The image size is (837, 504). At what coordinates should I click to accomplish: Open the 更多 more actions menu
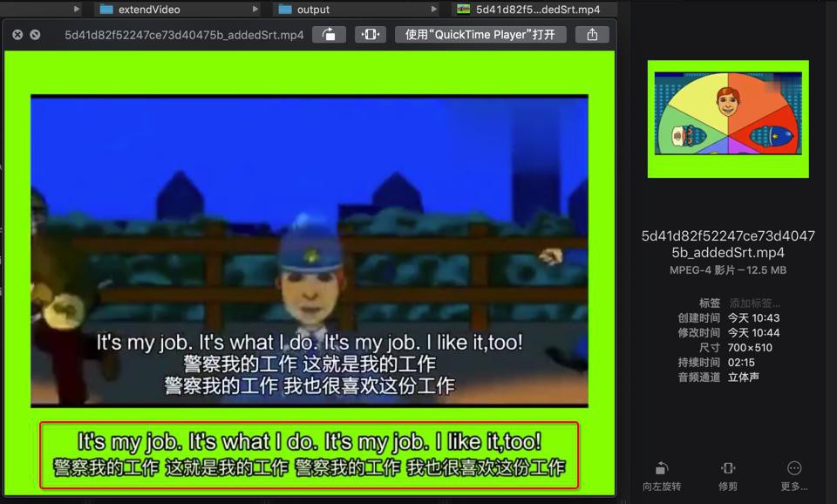(793, 476)
